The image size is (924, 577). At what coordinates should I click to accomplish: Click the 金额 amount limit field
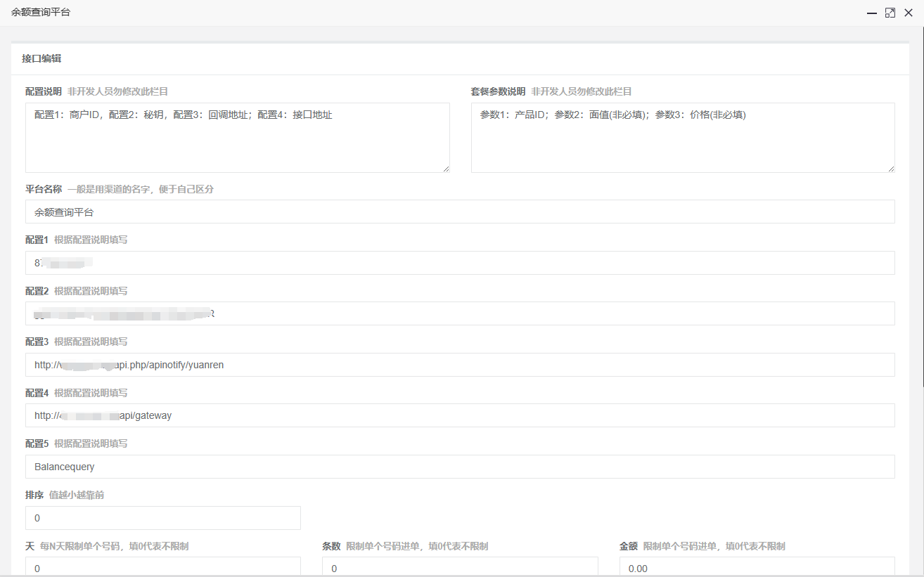pos(757,567)
